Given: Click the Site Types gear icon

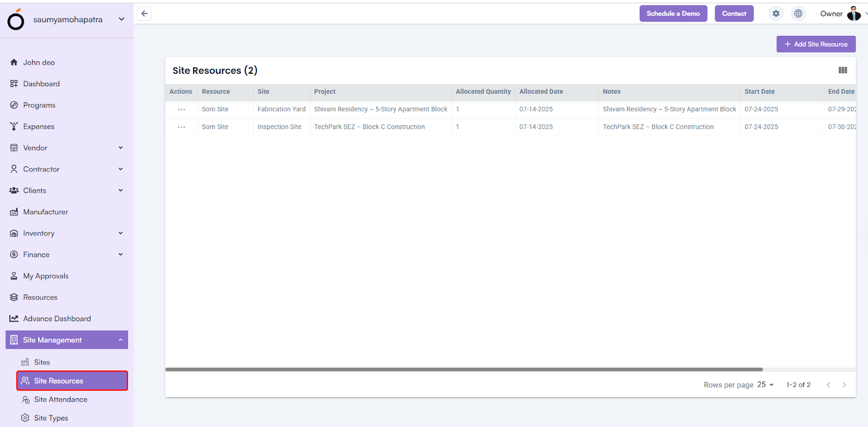Looking at the screenshot, I should (25, 418).
